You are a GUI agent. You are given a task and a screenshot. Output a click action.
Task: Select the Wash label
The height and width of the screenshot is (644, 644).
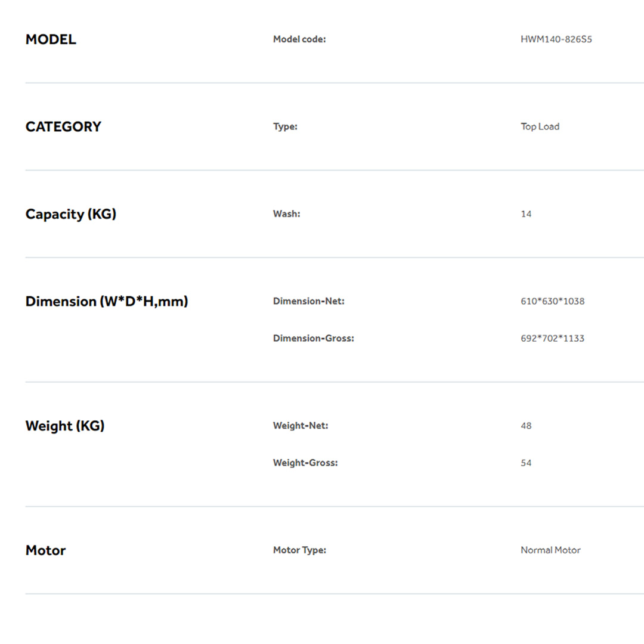pyautogui.click(x=286, y=214)
